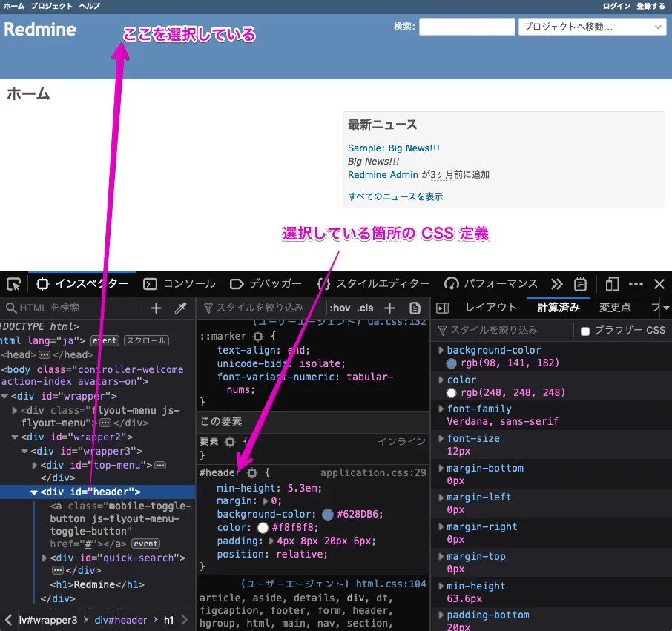Switch to the レイアウト tab
Screen dimensions: 672x631
tap(492, 307)
